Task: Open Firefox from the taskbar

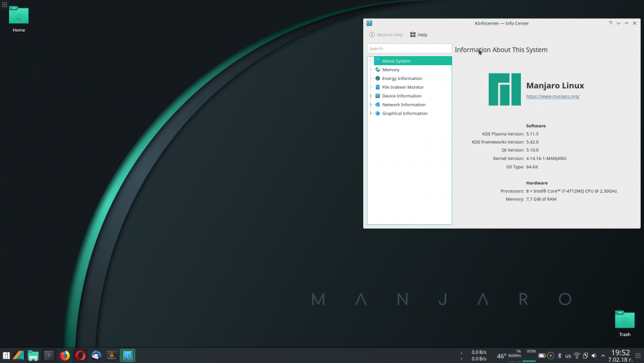Action: [64, 356]
